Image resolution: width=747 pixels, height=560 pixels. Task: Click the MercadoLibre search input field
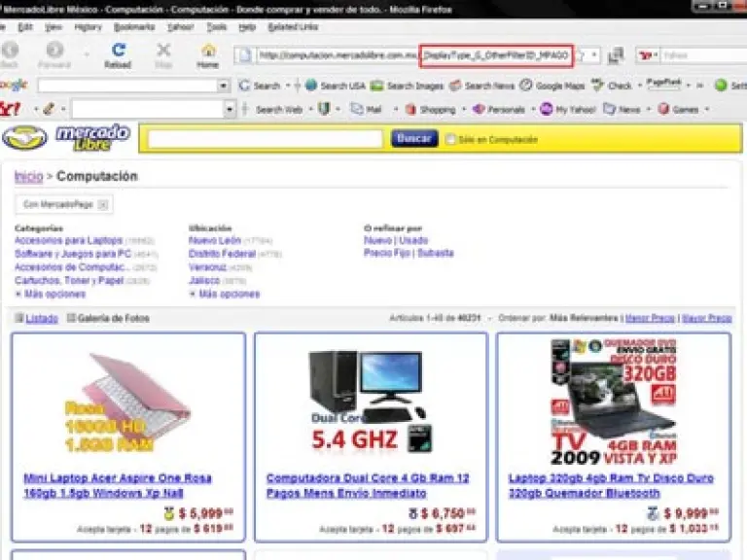(266, 139)
